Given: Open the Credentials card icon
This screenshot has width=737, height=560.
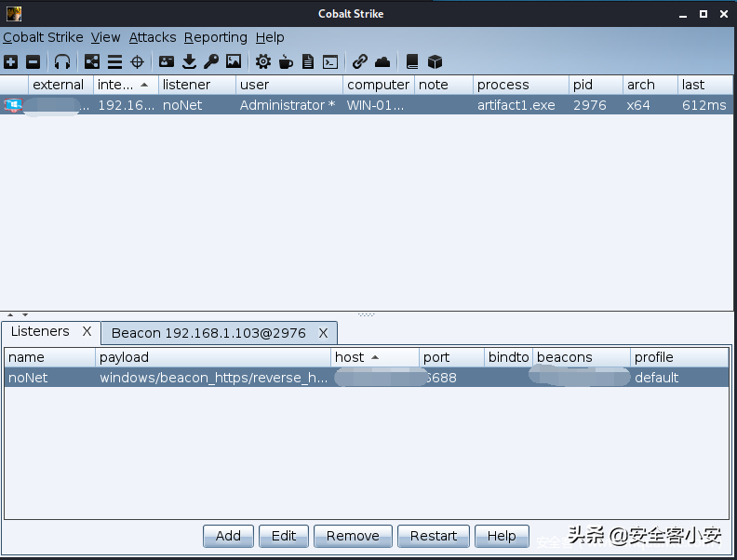Looking at the screenshot, I should (167, 61).
